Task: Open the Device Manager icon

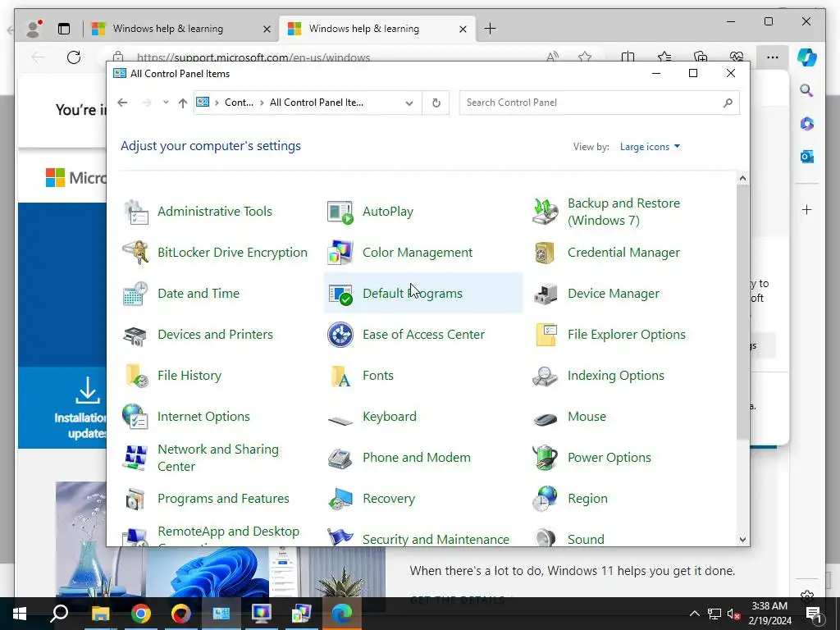Action: [x=546, y=294]
